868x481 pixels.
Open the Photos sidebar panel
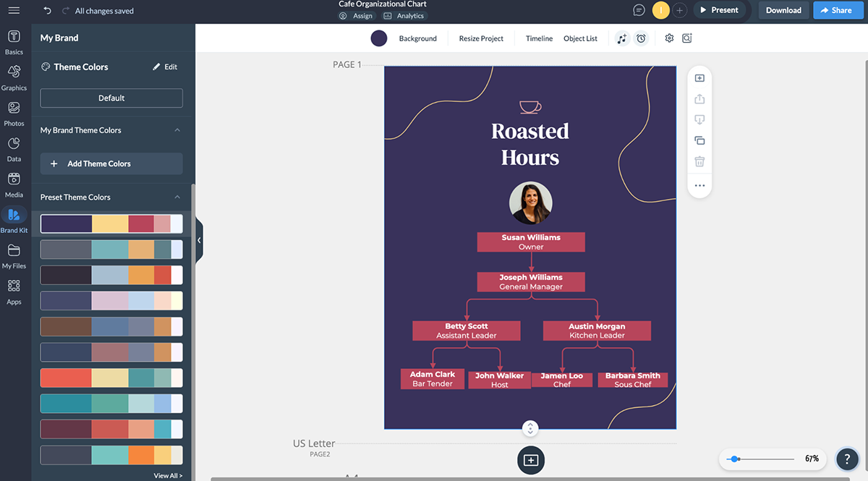click(14, 114)
